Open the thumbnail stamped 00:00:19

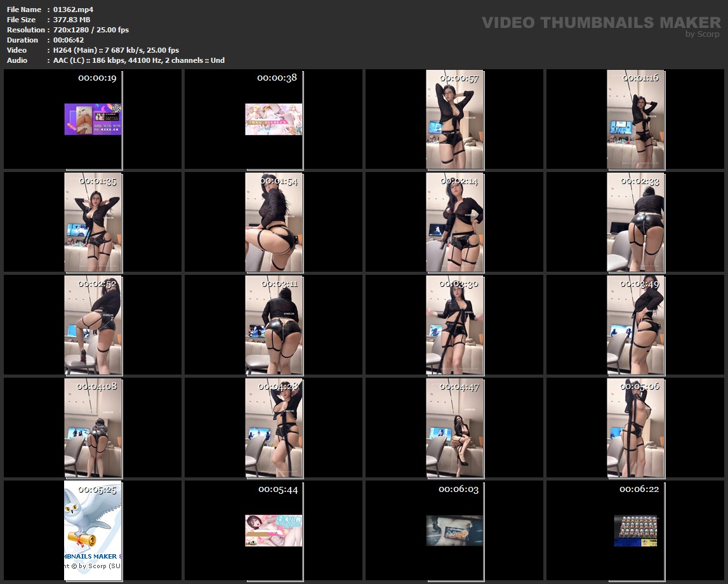pos(93,119)
